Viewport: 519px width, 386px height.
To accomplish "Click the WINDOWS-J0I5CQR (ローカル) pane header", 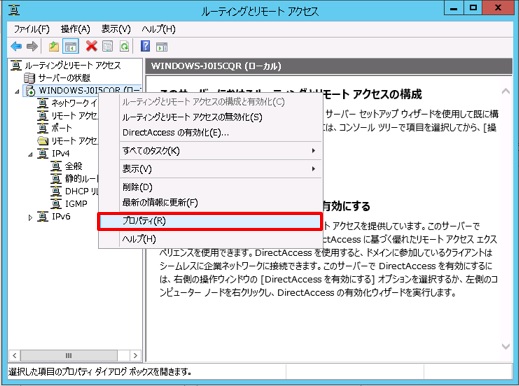I will click(x=329, y=66).
